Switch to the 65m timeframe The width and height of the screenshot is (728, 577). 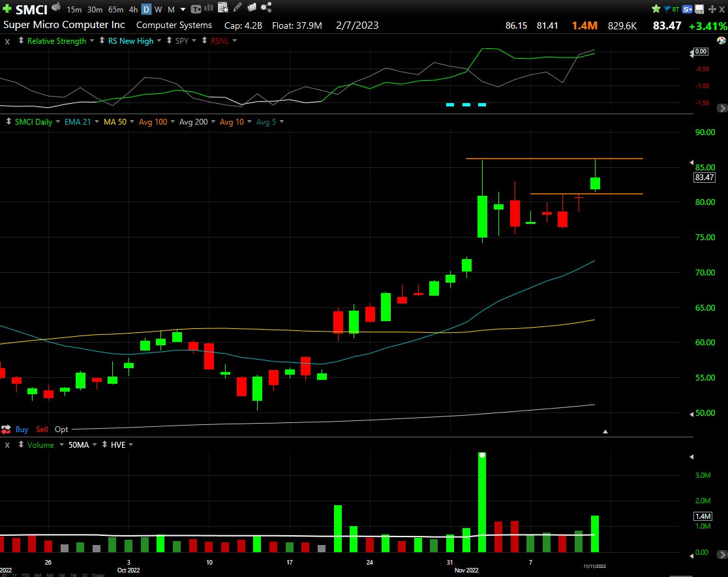tap(115, 9)
